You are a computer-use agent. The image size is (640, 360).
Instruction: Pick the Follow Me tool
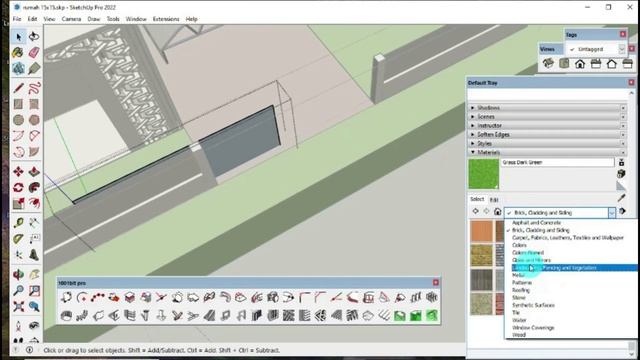(x=34, y=187)
